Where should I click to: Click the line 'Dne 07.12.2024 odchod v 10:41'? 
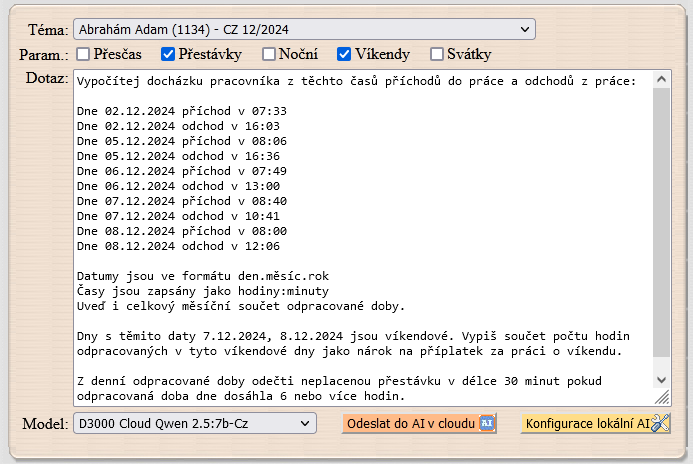coord(178,216)
